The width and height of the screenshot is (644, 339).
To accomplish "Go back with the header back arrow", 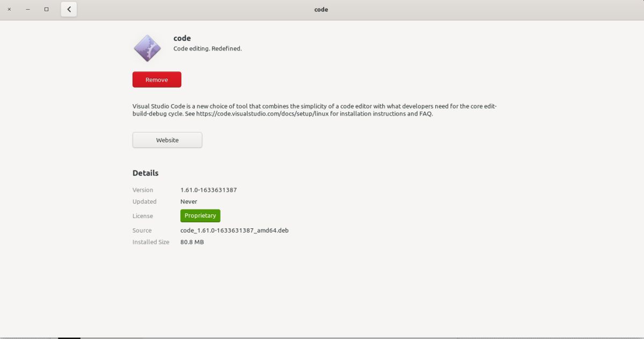I will point(69,9).
